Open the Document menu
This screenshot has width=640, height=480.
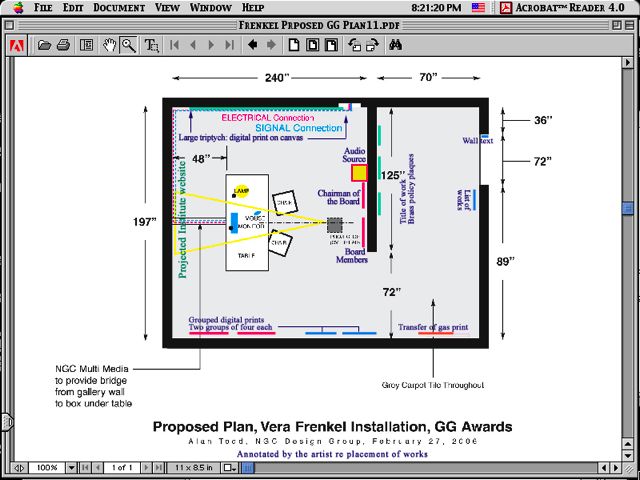(119, 7)
